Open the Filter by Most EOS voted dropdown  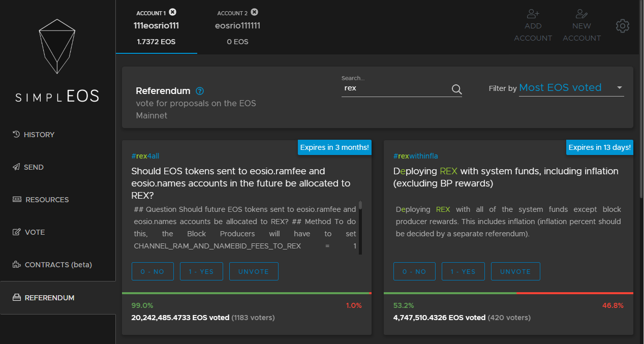[571, 88]
